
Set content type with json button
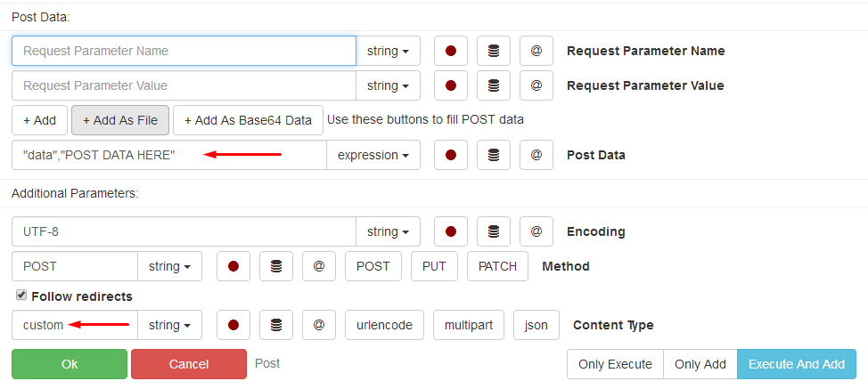[x=536, y=325]
